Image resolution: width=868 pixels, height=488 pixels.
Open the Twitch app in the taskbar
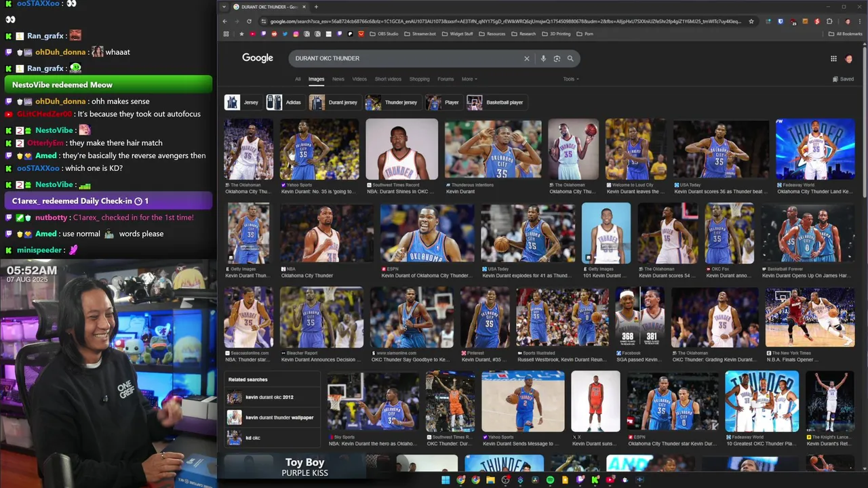[x=580, y=480]
